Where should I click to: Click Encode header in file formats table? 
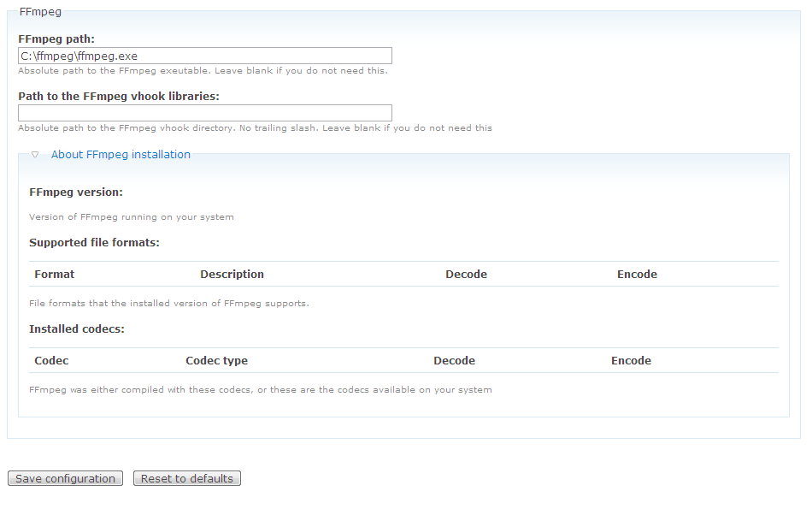pos(637,275)
